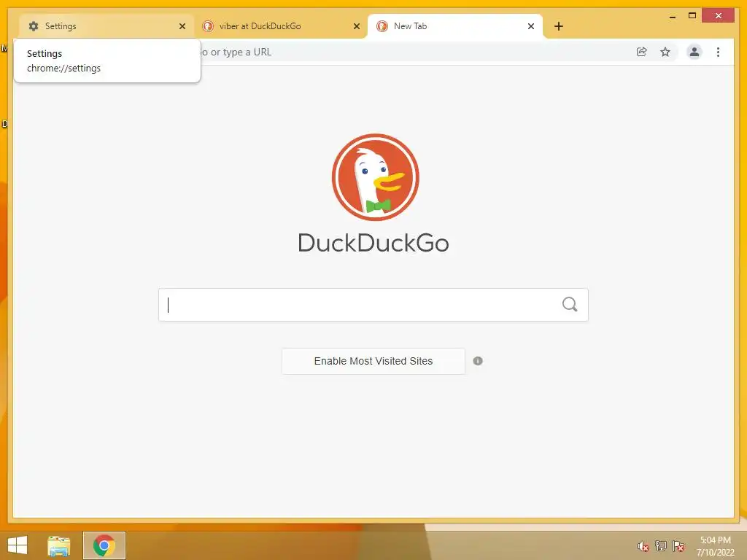Image resolution: width=747 pixels, height=560 pixels.
Task: Open a new tab with plus button
Action: [559, 26]
